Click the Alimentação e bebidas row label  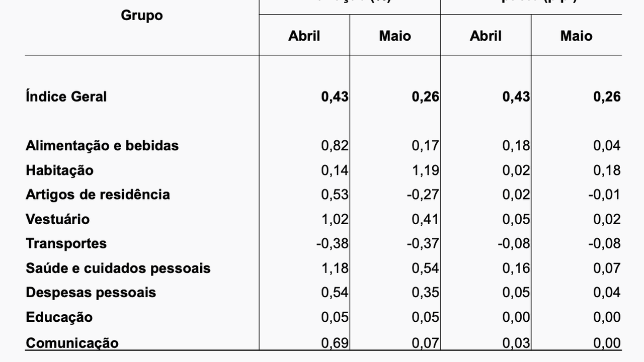pos(102,146)
